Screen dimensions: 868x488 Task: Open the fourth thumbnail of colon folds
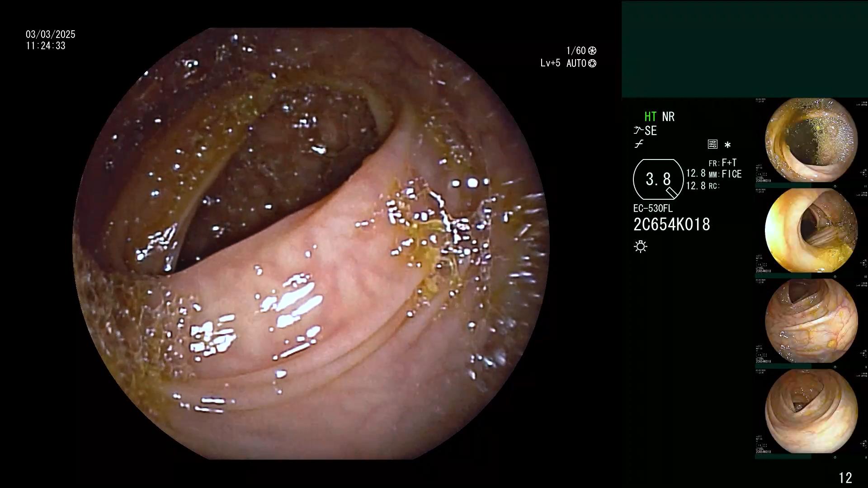click(811, 411)
